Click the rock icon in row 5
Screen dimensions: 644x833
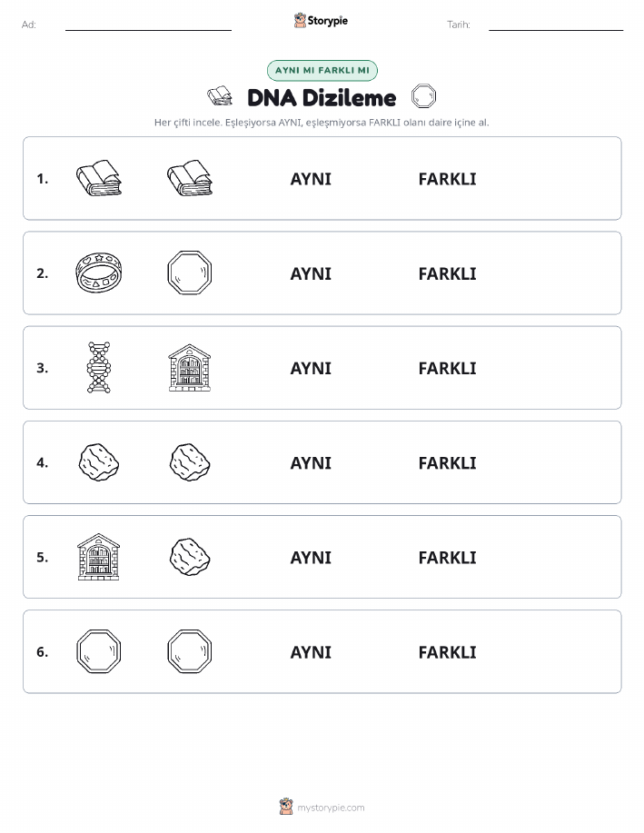point(190,557)
